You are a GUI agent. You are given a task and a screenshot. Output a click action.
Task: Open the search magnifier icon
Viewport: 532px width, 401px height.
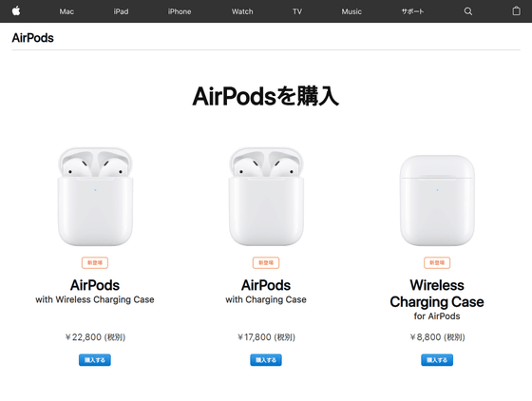(467, 11)
